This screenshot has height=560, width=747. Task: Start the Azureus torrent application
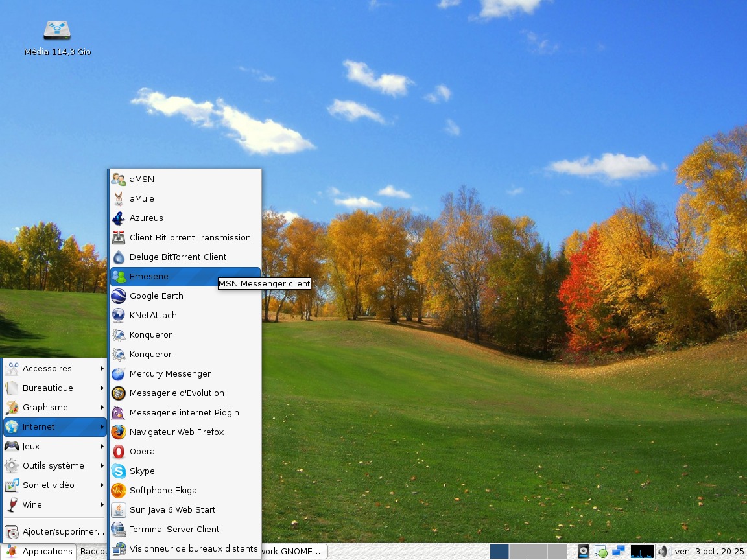[x=185, y=218]
